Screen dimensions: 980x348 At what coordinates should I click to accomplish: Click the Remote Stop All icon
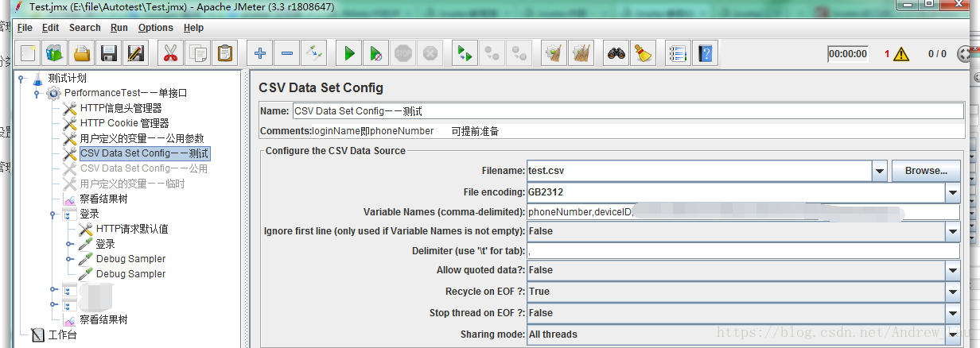click(x=492, y=53)
